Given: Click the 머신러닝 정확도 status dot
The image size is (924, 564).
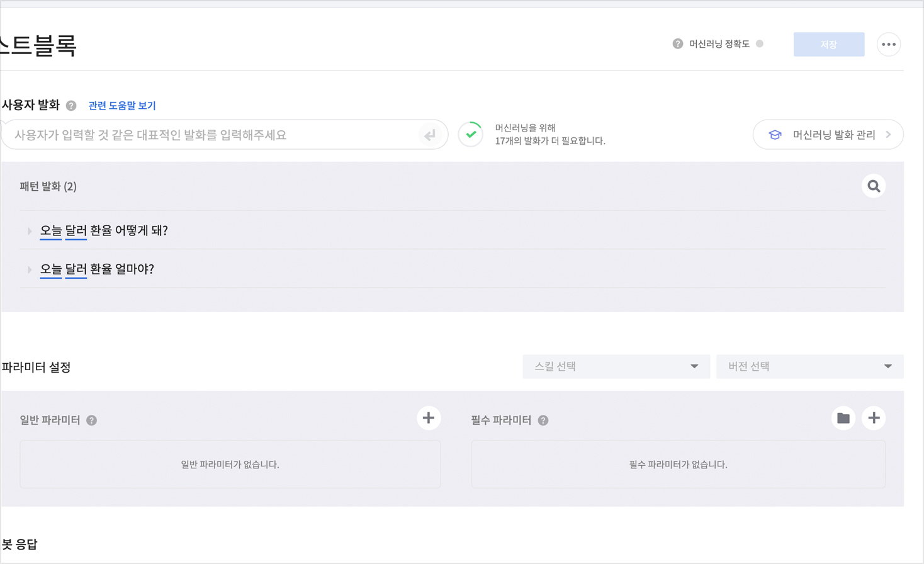Looking at the screenshot, I should [760, 43].
